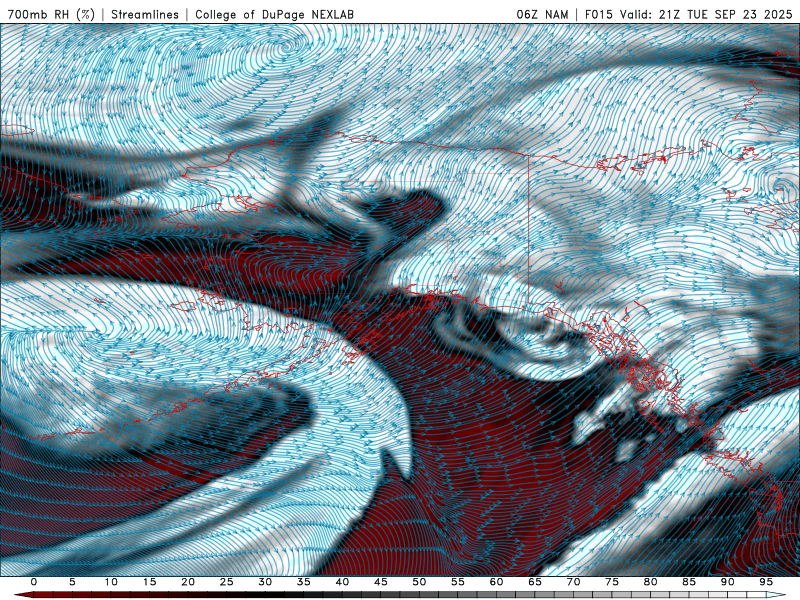Click the '70' colorbar scale label
Screen dimensions: 800x600
(x=573, y=582)
